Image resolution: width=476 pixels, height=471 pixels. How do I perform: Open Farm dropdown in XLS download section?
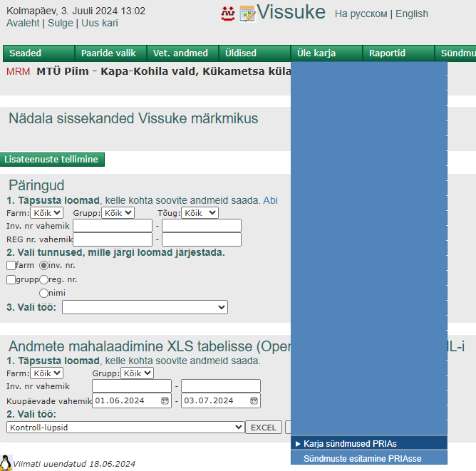[47, 373]
